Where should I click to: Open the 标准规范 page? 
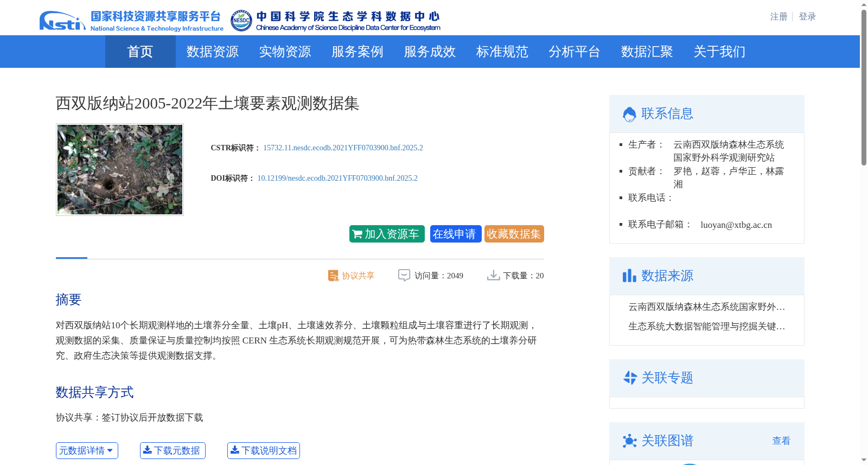click(502, 52)
